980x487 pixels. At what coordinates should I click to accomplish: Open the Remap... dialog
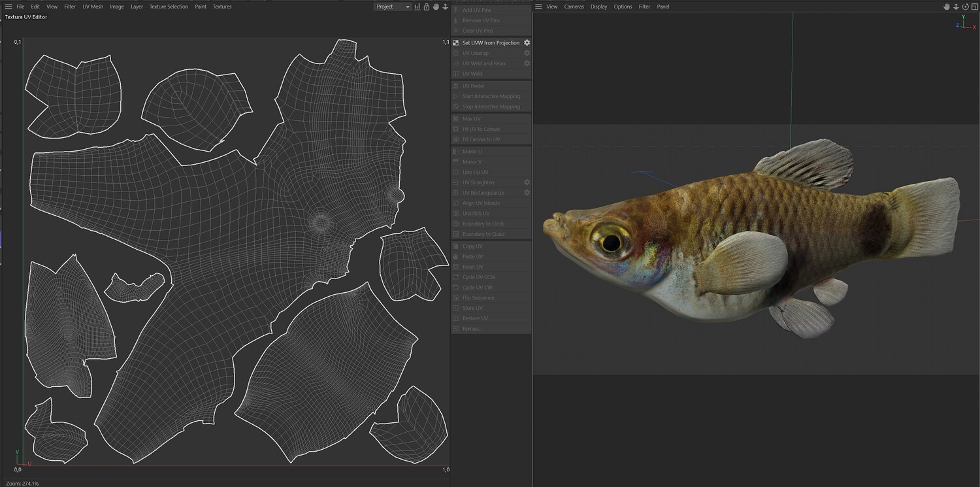[x=491, y=328]
